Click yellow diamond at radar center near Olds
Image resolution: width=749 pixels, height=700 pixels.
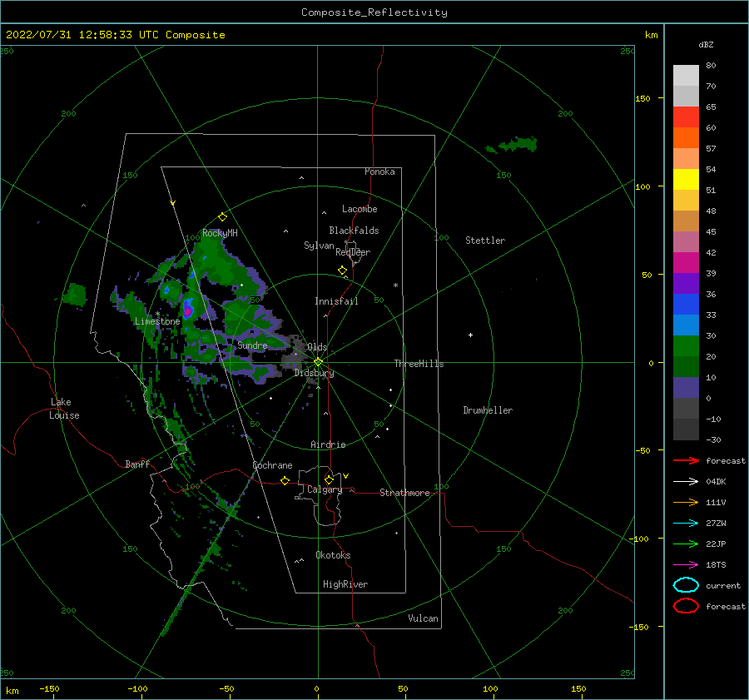coord(318,362)
